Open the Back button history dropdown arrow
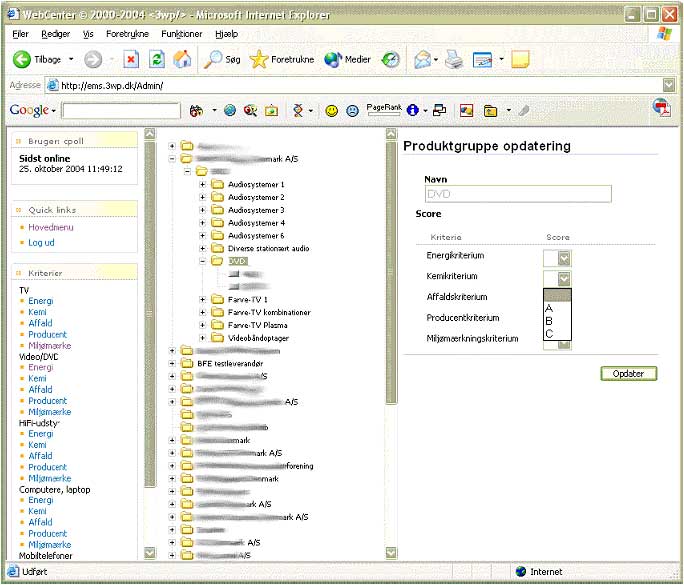The width and height of the screenshot is (684, 585). 71,59
